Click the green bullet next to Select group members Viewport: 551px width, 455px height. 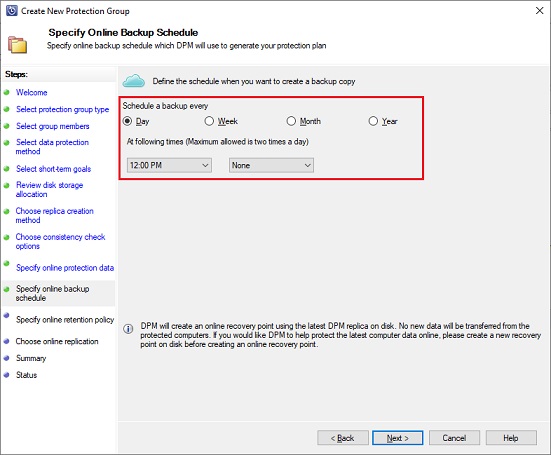click(6, 126)
